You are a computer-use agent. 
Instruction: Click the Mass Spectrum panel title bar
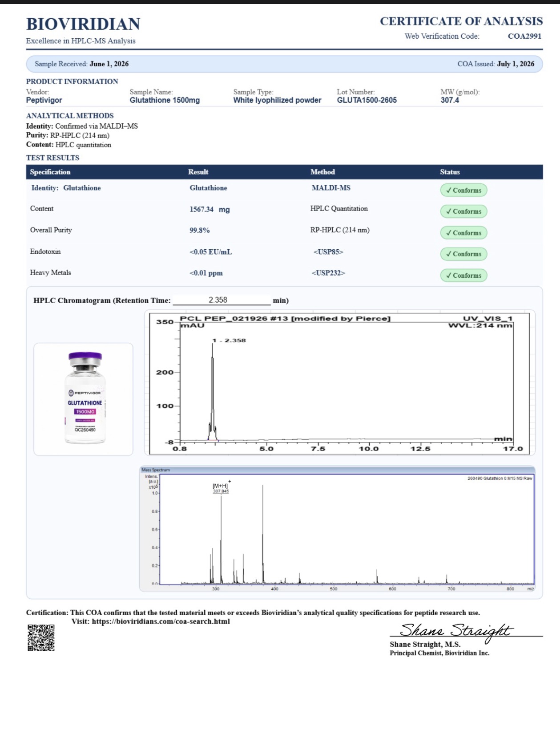pyautogui.click(x=337, y=470)
